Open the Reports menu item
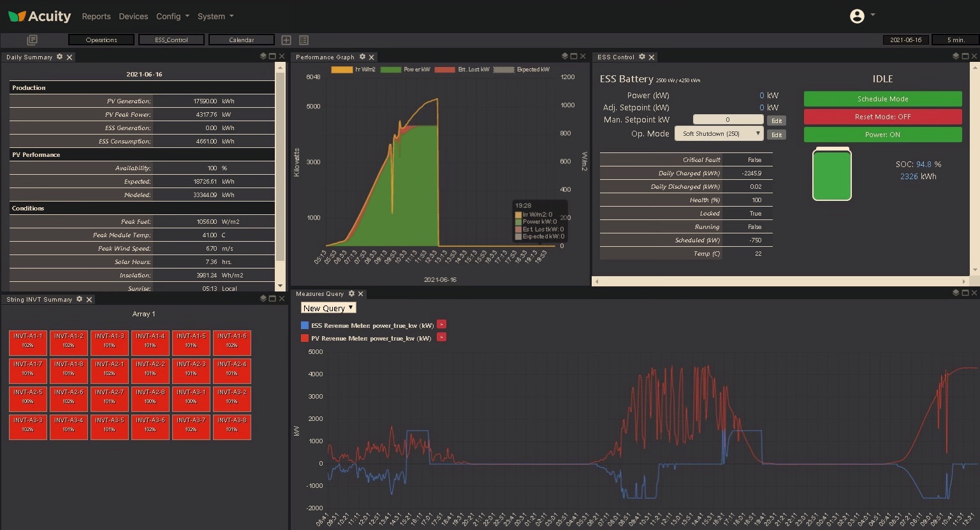 click(96, 16)
